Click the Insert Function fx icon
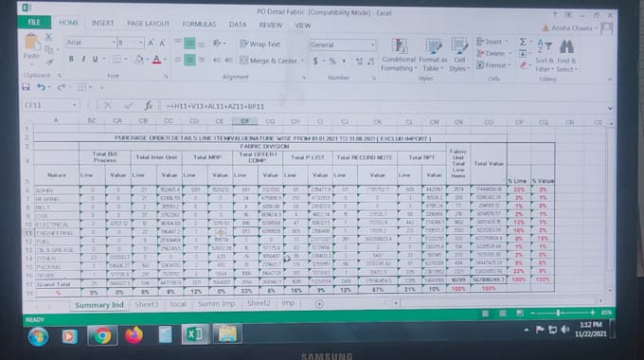This screenshot has width=644, height=360. click(148, 105)
